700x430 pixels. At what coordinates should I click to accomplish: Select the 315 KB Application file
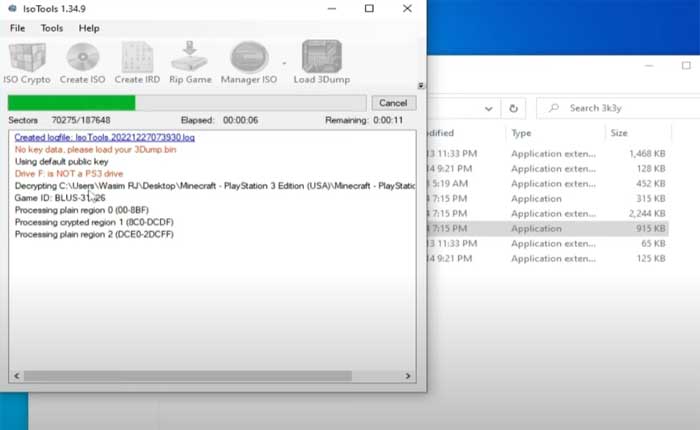click(547, 199)
